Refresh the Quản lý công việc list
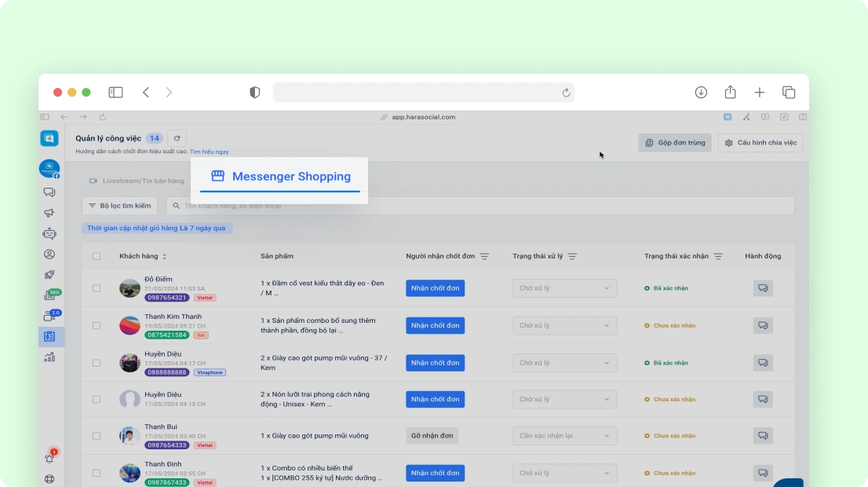868x487 pixels. 177,138
